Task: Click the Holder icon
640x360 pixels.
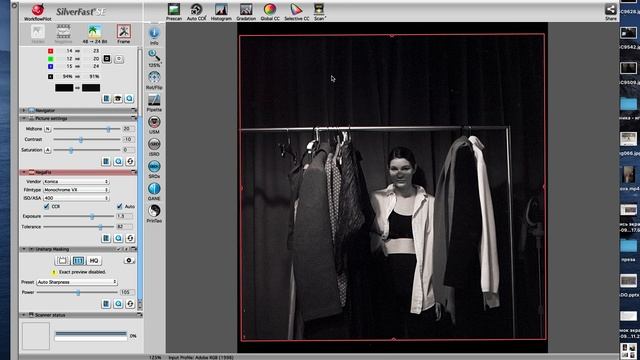Action: point(38,34)
